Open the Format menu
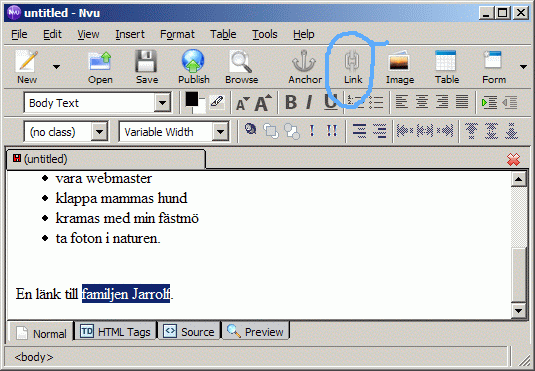 pyautogui.click(x=177, y=34)
